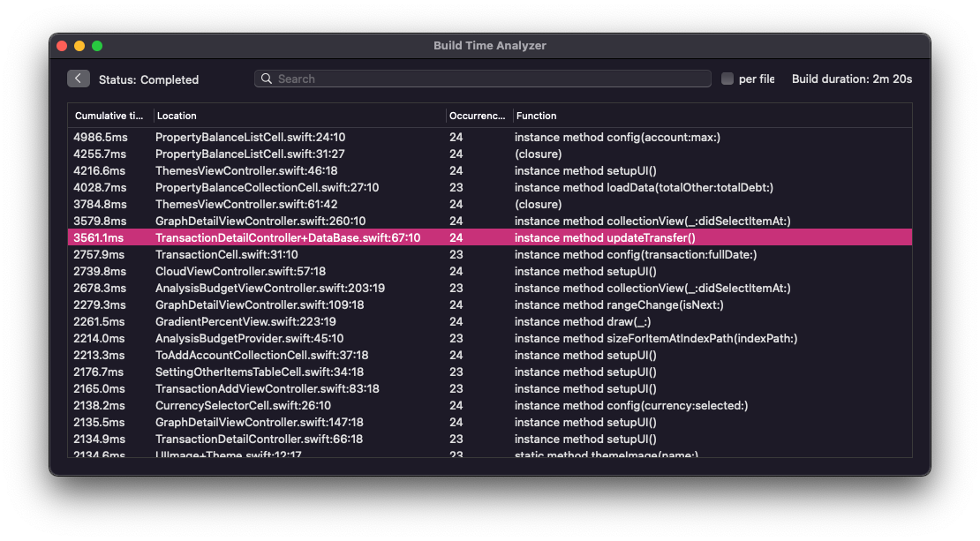The image size is (980, 541).
Task: Select CloudViewController.swift:57:18 row
Action: pos(490,272)
